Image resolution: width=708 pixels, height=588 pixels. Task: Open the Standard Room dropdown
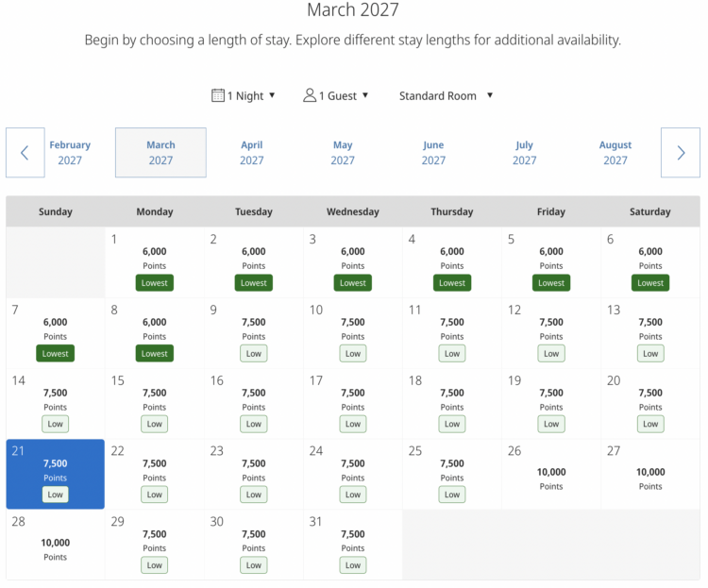click(x=446, y=95)
